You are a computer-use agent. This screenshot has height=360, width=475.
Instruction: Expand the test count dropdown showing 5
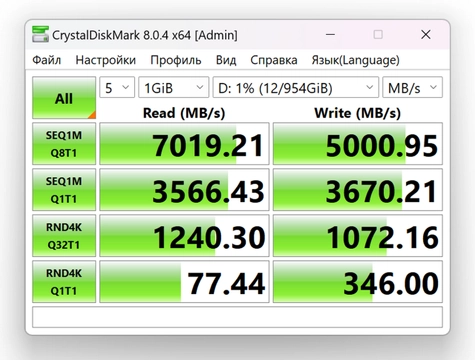tap(117, 88)
